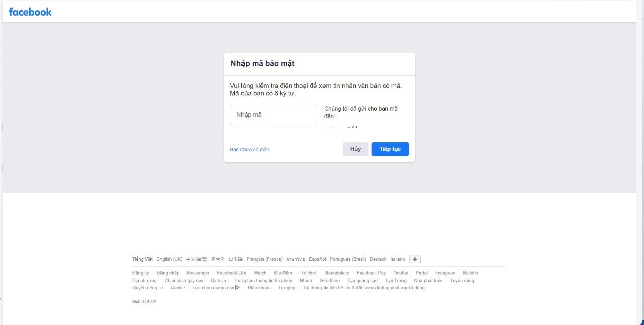Viewport: 644px width, 325px height.
Task: Open Trung tâm thông tin bỏ phiếu
Action: pyautogui.click(x=263, y=280)
